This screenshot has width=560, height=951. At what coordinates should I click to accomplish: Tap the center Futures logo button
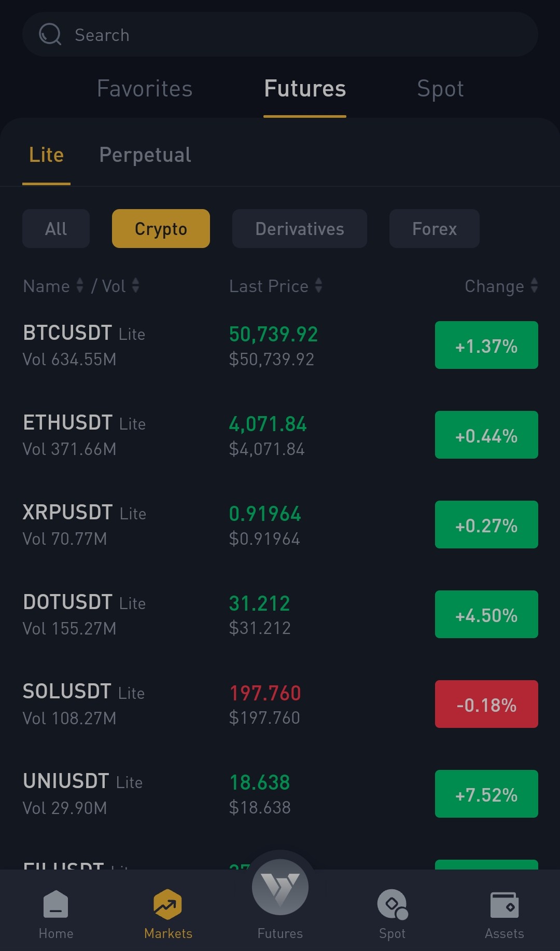point(280,887)
